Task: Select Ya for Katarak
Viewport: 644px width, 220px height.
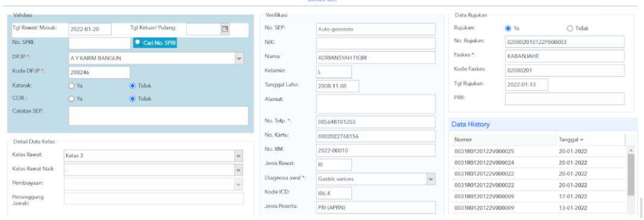Action: pyautogui.click(x=72, y=86)
